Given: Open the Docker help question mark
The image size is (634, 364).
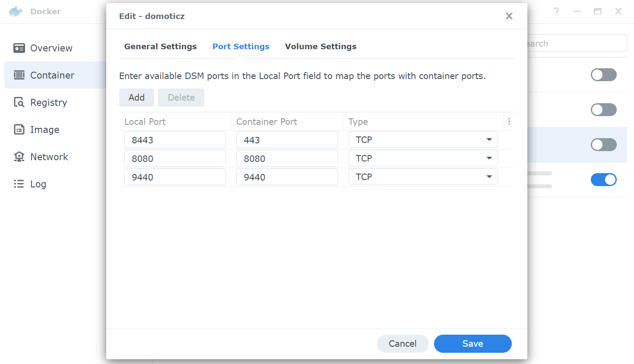Looking at the screenshot, I should tap(556, 11).
